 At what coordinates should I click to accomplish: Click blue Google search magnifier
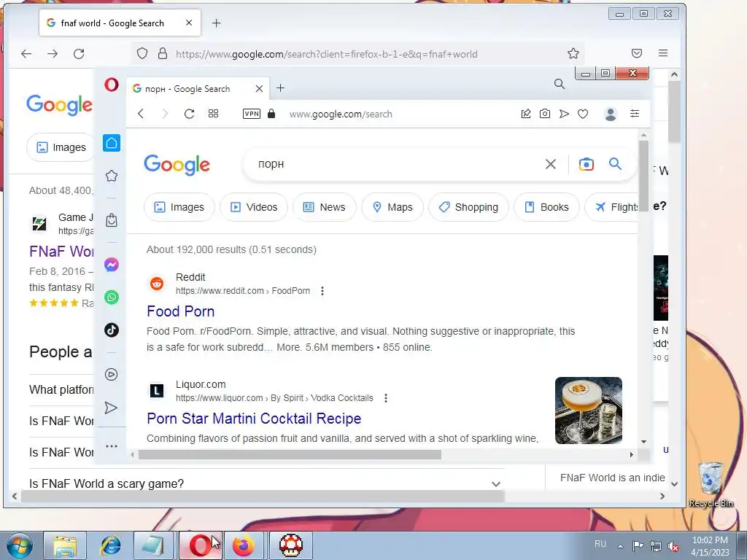pos(615,164)
